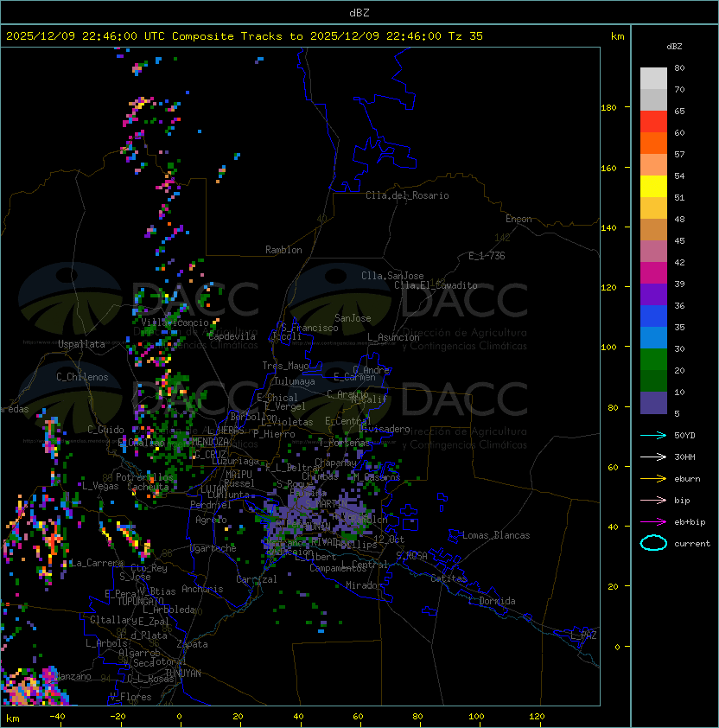Click the 'Encon' map label
Image resolution: width=719 pixels, height=728 pixels.
[519, 219]
